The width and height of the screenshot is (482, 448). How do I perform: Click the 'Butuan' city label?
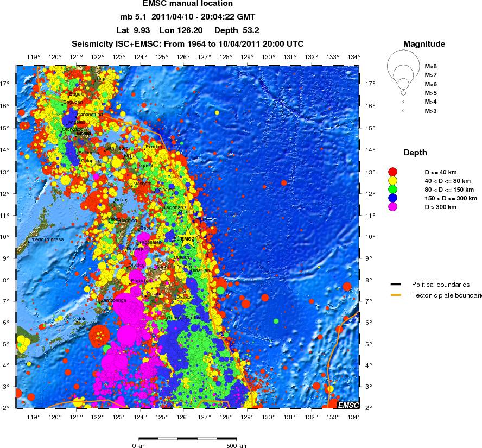pos(181,257)
